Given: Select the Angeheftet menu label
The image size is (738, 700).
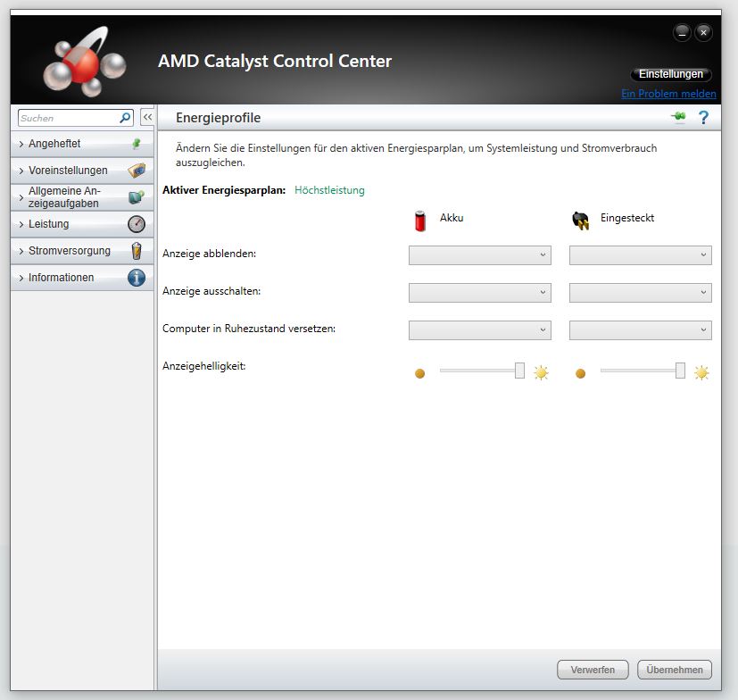Looking at the screenshot, I should point(54,144).
